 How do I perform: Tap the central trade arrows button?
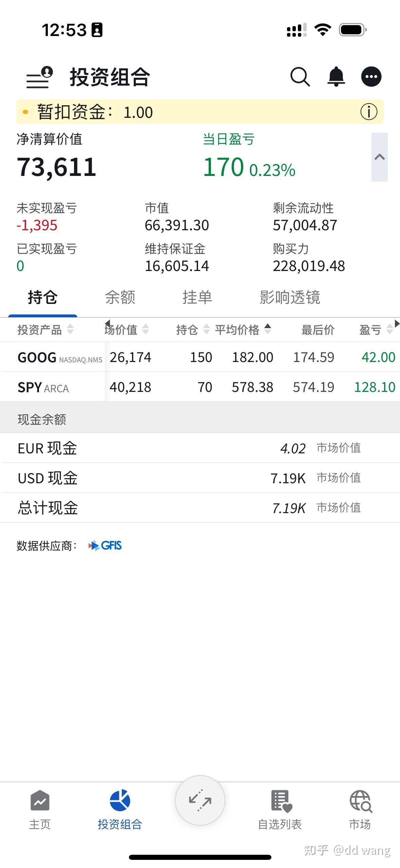point(200,800)
